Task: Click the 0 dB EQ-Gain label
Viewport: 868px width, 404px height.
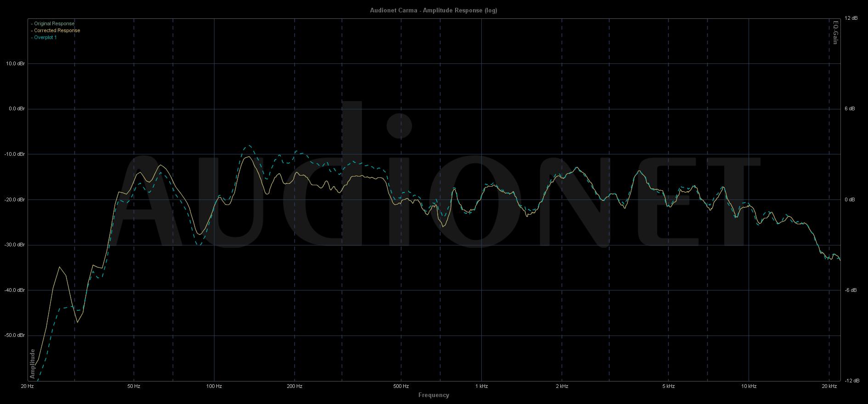Action: pos(850,199)
